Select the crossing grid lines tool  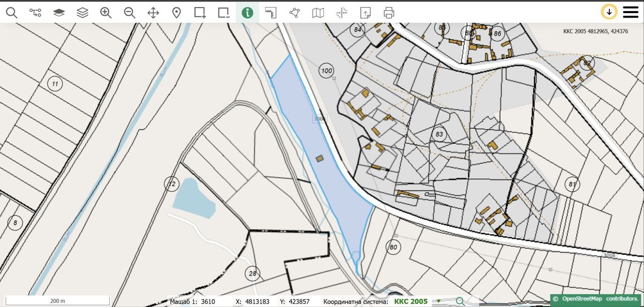(x=342, y=13)
